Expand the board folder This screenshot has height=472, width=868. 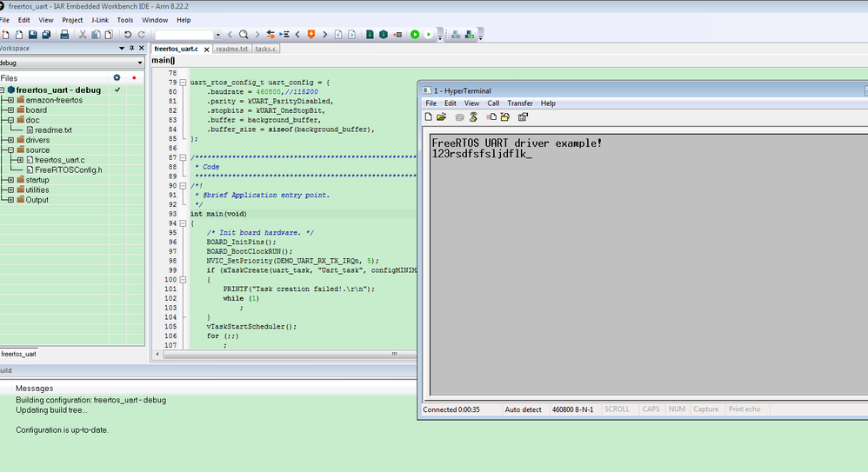point(10,110)
